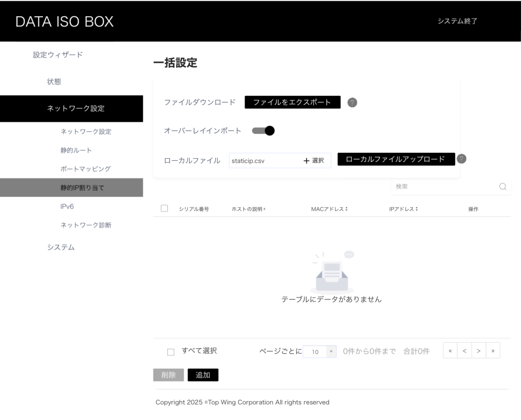Select 静的IP割り当て submenu item
The width and height of the screenshot is (521, 420).
click(x=72, y=187)
